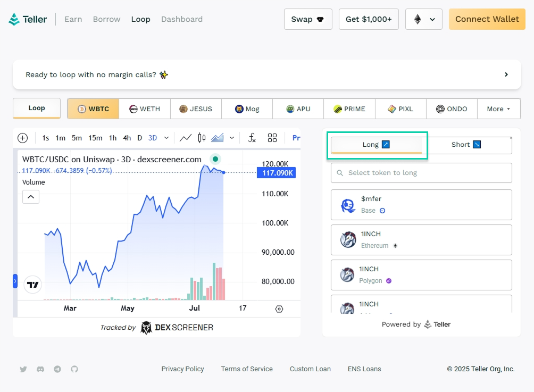Image resolution: width=534 pixels, height=392 pixels.
Task: Choose the 1INCH Ethereum token row
Action: pyautogui.click(x=421, y=240)
